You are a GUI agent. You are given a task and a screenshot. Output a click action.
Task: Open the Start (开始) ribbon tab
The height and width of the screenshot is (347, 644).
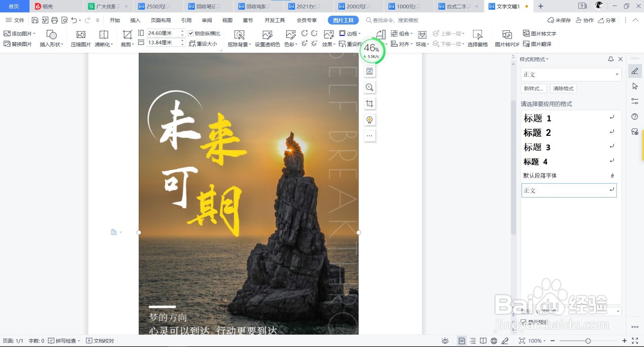115,20
